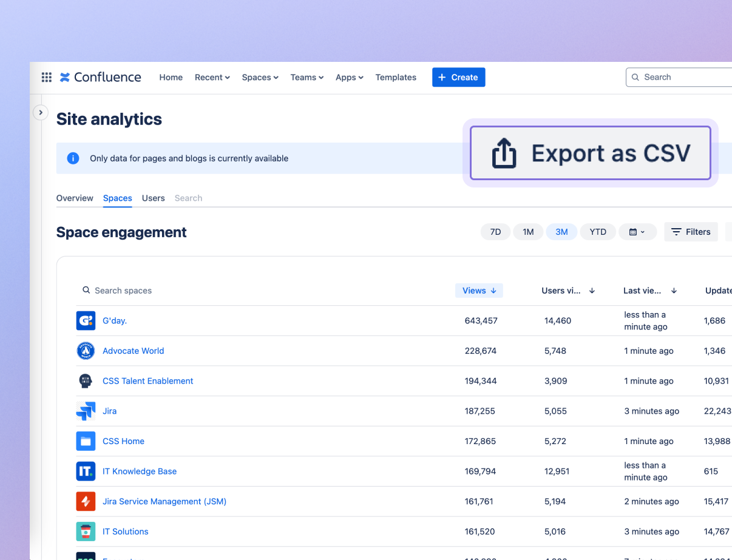Click the Advocate World space icon

click(86, 351)
